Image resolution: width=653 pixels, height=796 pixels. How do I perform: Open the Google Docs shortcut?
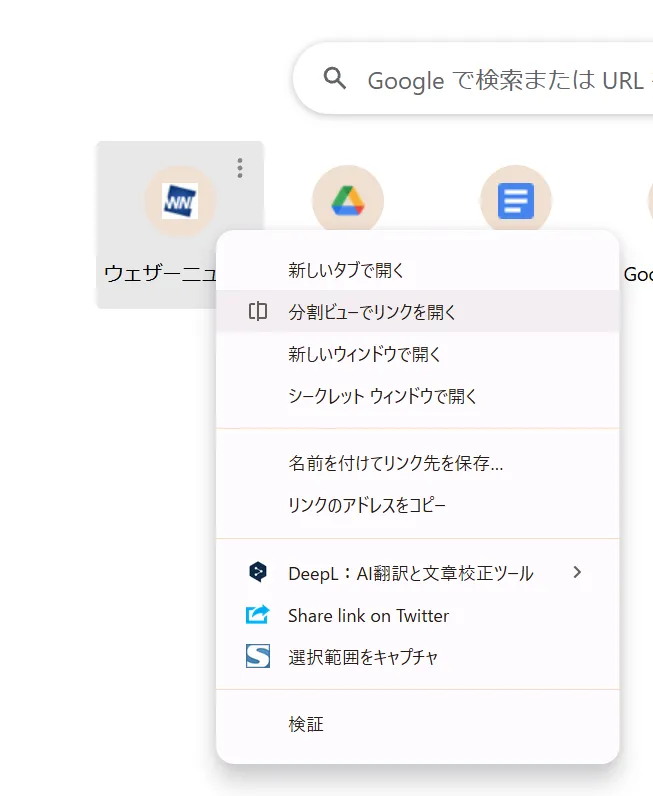point(516,200)
